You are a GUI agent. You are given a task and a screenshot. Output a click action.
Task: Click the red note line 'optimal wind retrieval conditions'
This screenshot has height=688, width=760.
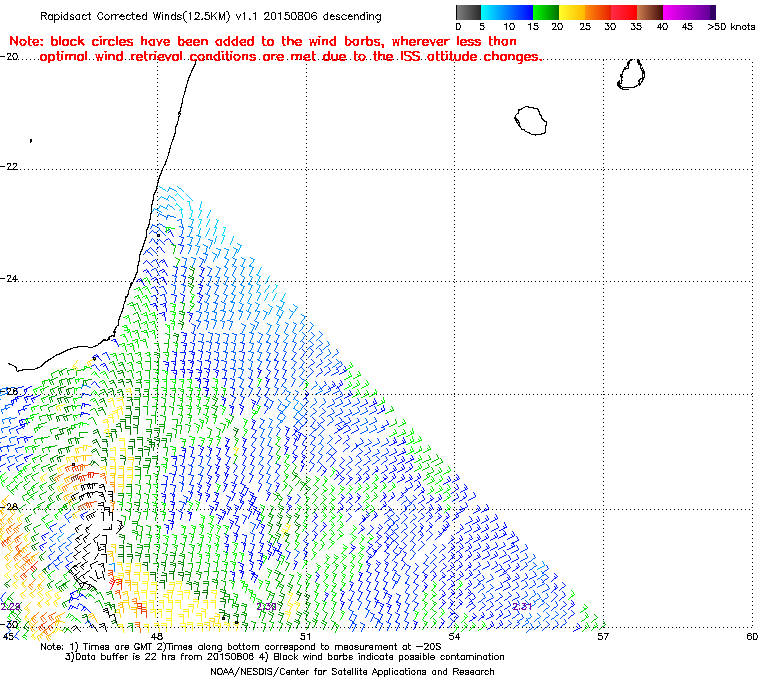click(148, 57)
